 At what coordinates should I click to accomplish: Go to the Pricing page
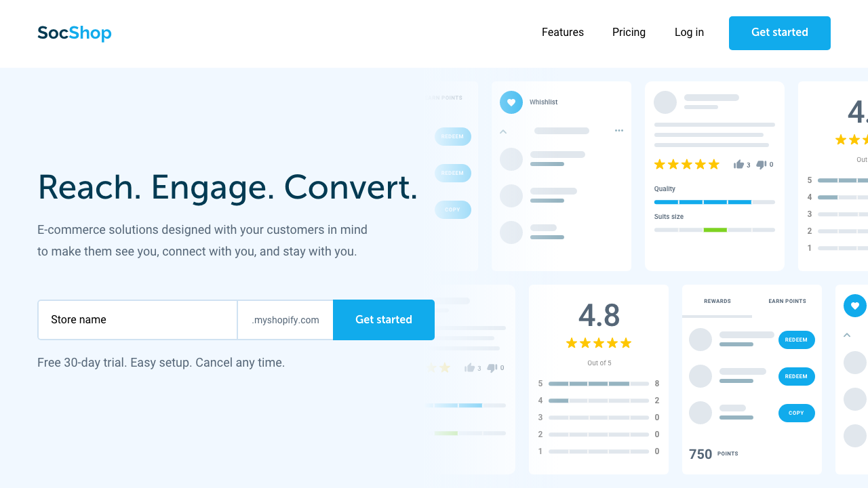[629, 33]
